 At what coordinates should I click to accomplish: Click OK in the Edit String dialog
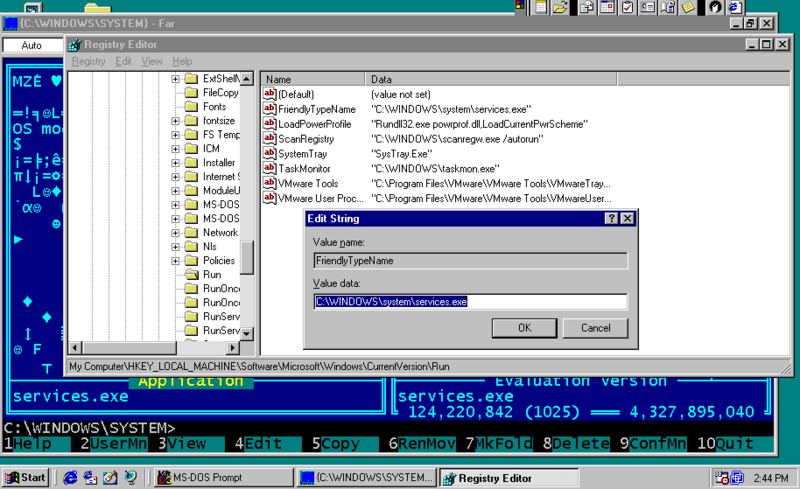(524, 328)
